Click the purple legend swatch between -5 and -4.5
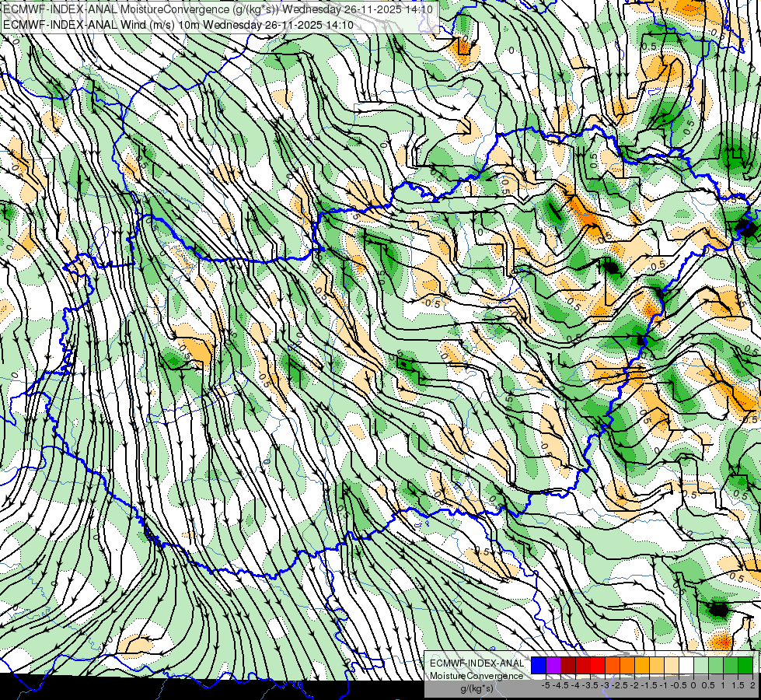Screen dimensions: 761x700 (553, 666)
